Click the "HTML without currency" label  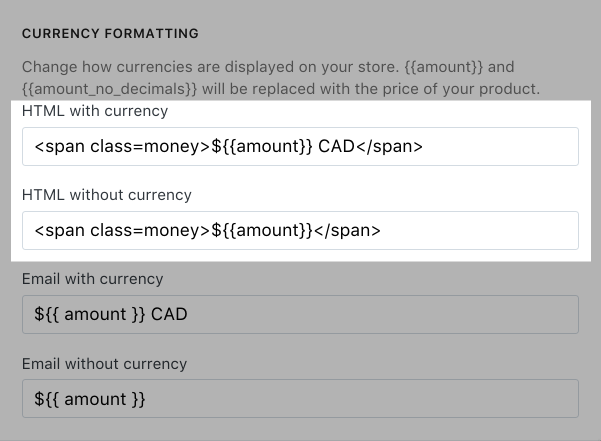[107, 195]
